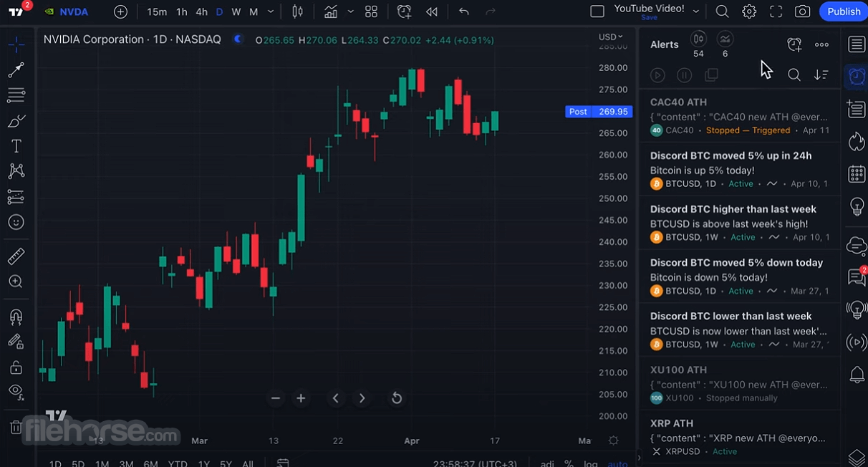
Task: Open the prediction and measurement tools
Action: click(16, 197)
